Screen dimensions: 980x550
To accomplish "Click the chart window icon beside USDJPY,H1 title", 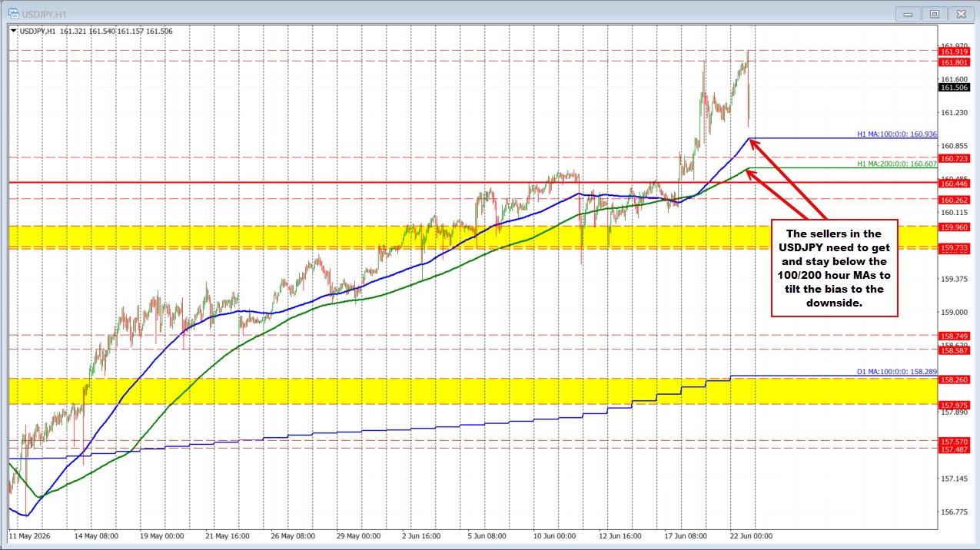I will (x=14, y=12).
